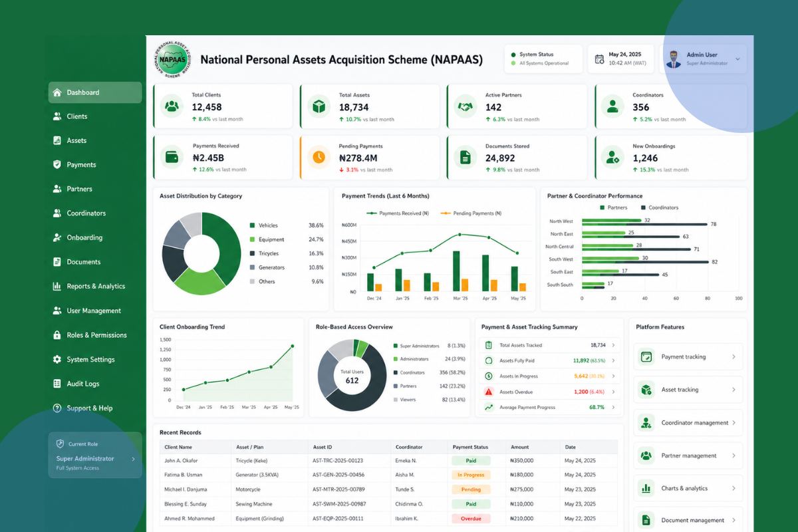
Task: Select Partners in the sidebar
Action: point(95,189)
